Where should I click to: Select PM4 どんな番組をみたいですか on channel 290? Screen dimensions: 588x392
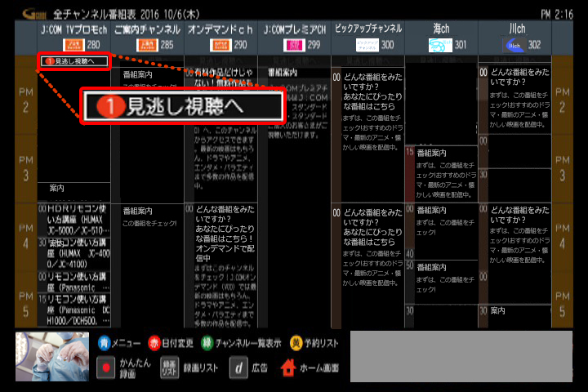click(220, 265)
